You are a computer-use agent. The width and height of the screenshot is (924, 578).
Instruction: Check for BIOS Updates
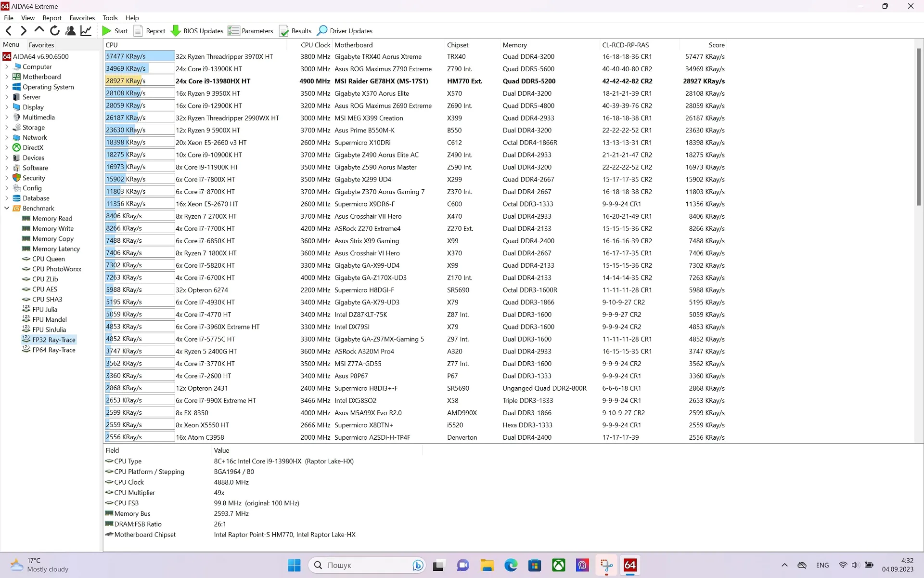[197, 31]
